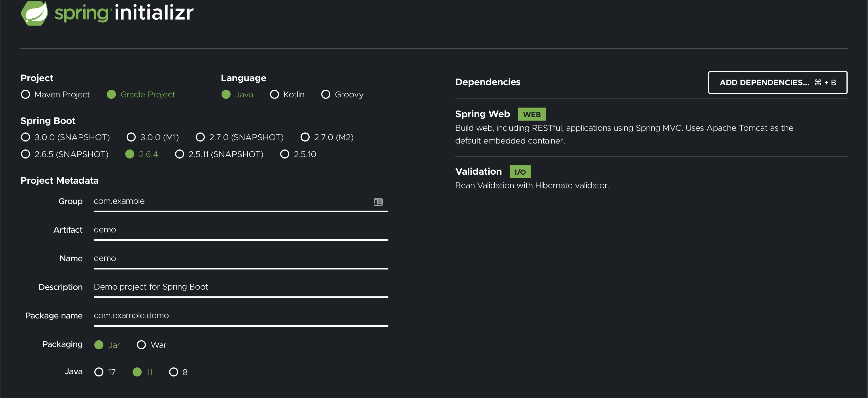Open the Add Dependencies dialog
The width and height of the screenshot is (868, 398).
[778, 82]
